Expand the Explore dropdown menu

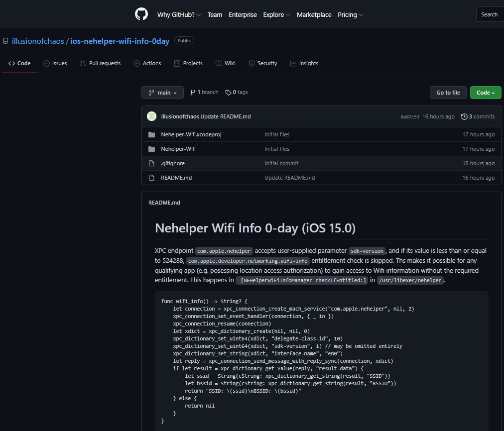(276, 15)
